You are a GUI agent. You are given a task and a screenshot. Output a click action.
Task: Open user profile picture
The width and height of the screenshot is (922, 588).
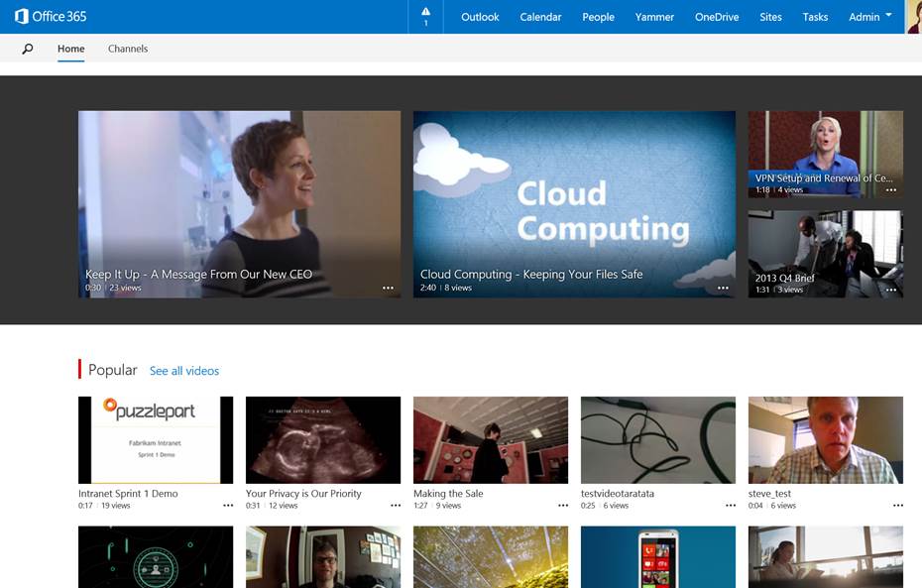(913, 17)
